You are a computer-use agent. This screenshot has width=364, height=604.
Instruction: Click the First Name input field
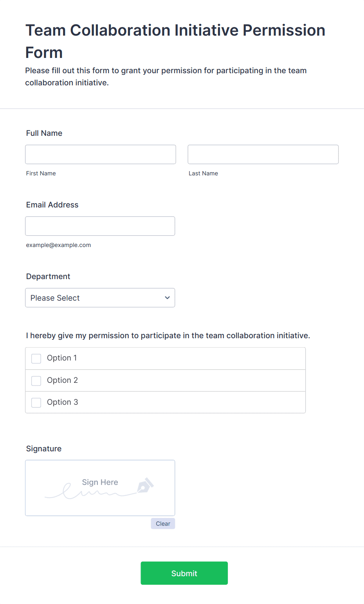click(101, 155)
